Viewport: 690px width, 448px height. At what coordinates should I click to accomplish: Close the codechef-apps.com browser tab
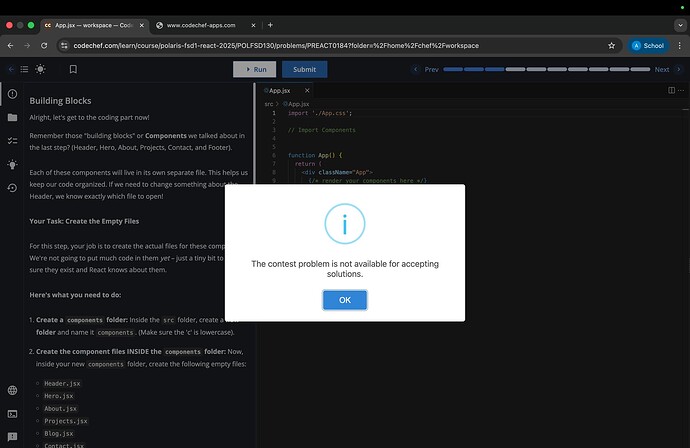253,26
